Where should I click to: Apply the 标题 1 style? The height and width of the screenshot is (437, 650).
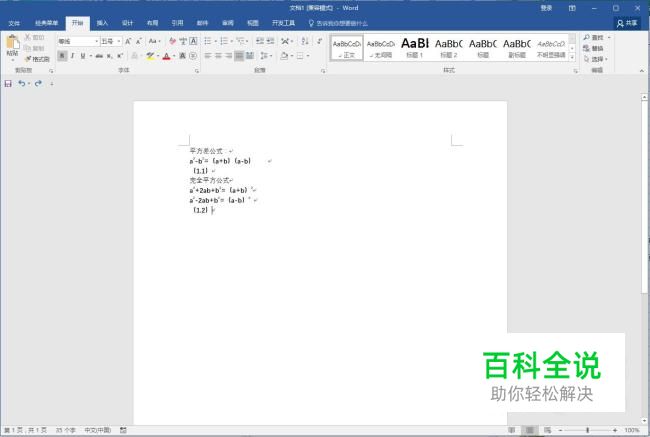415,48
